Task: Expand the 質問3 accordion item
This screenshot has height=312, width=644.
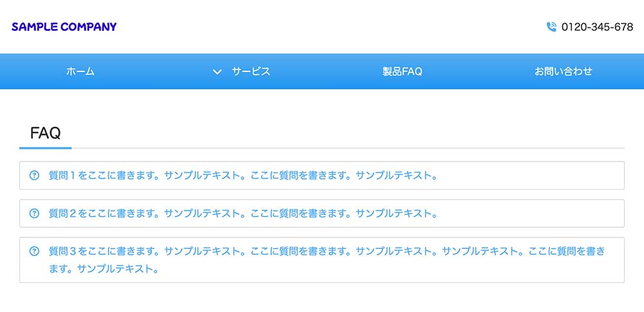Action: point(322,260)
